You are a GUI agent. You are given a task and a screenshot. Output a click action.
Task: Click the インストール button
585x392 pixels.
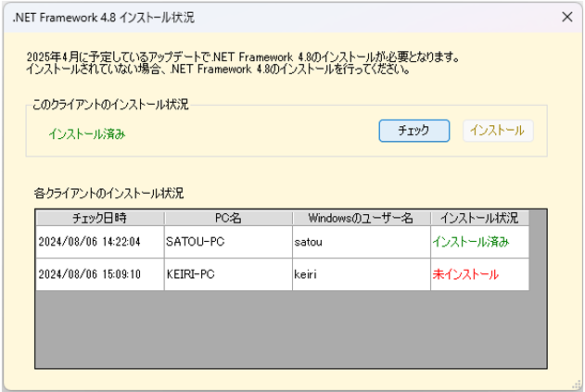tap(498, 131)
